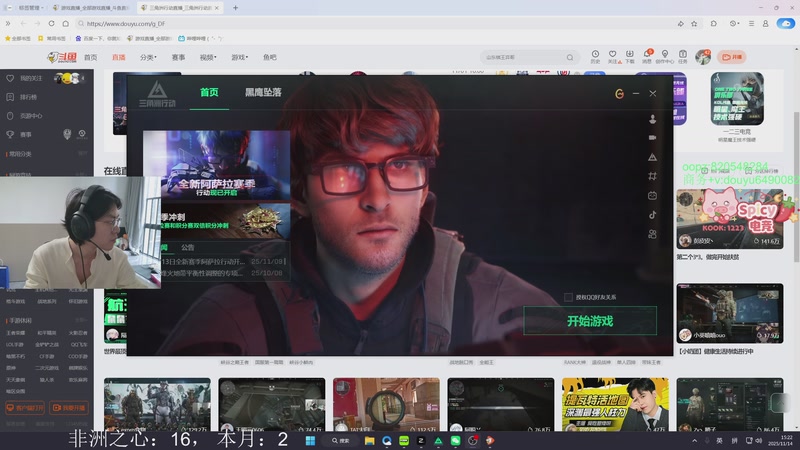The height and width of the screenshot is (450, 800).
Task: Click the Douyu logo in the site header
Action: tap(62, 57)
